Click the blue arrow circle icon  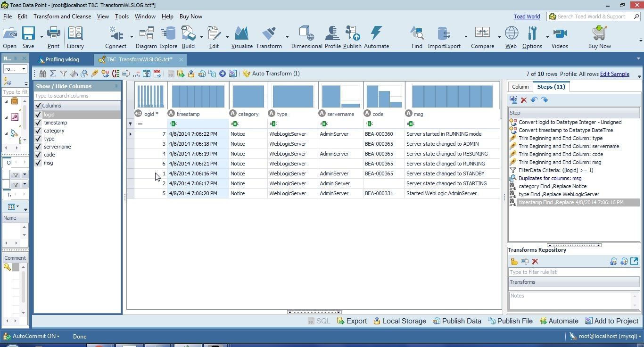[x=222, y=74]
